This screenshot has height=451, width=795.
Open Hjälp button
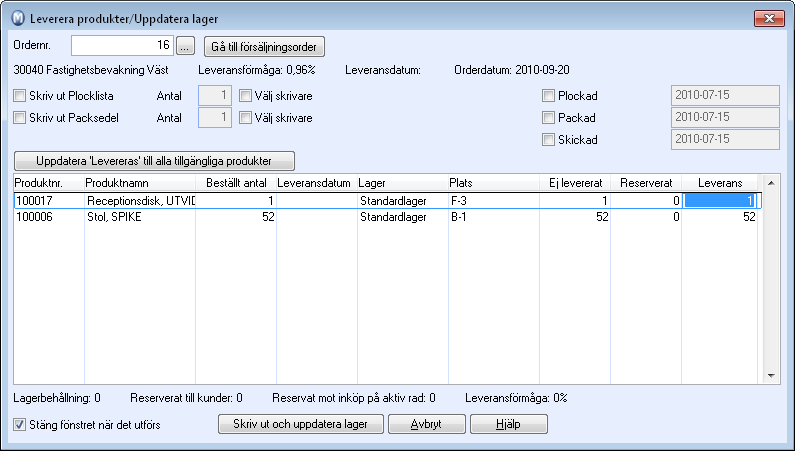click(x=509, y=424)
